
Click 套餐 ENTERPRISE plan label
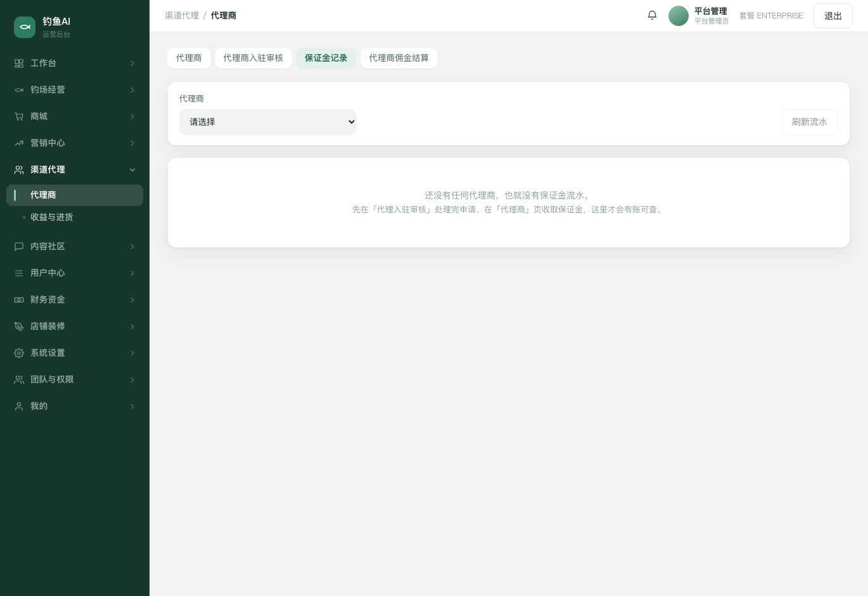click(x=771, y=16)
